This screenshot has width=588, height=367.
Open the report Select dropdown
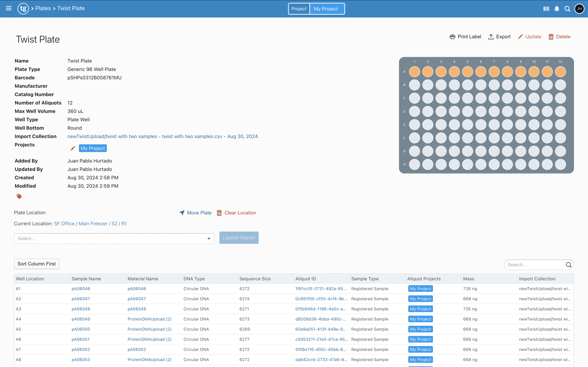coord(114,238)
